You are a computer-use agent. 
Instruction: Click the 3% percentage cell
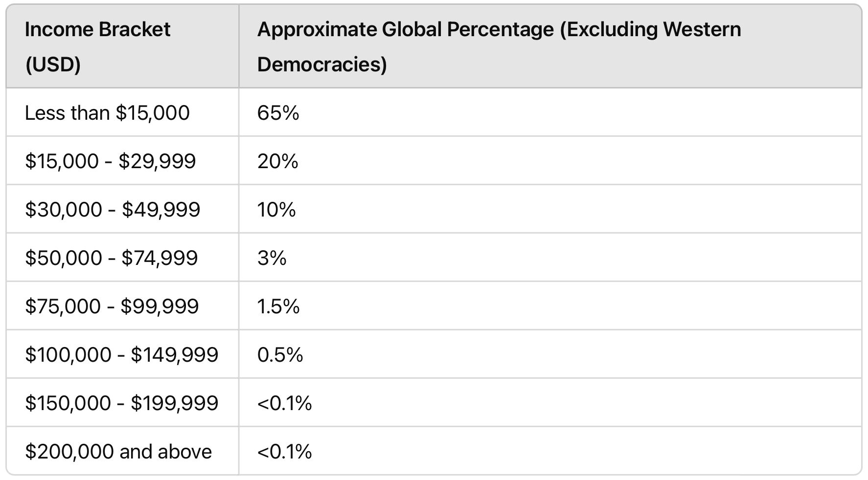tap(272, 258)
